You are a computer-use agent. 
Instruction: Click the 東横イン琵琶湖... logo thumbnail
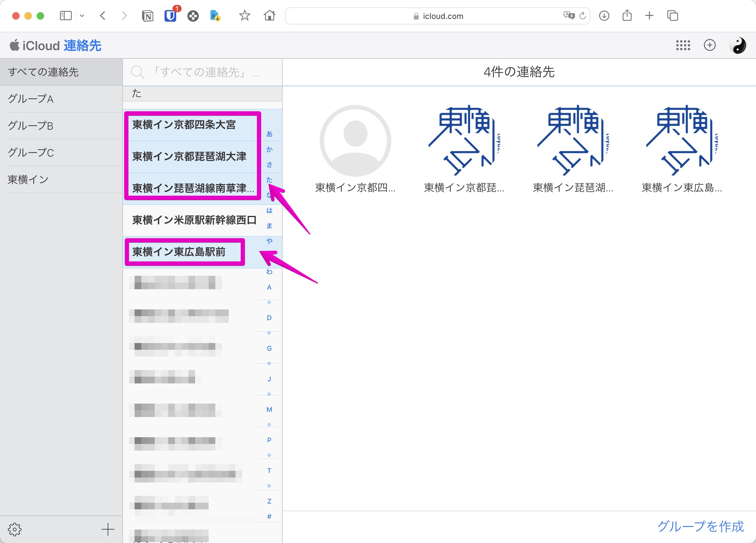(x=573, y=141)
